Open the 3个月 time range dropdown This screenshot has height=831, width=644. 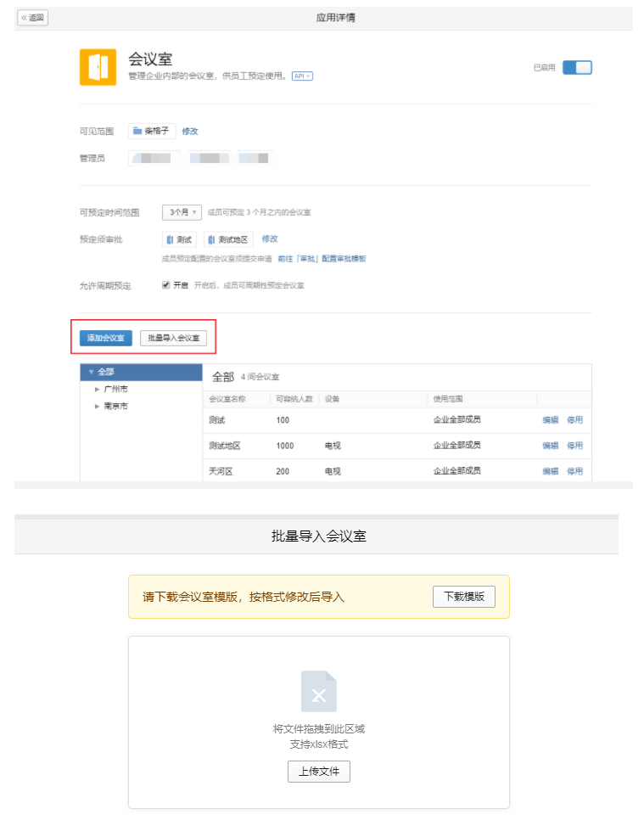pos(182,212)
